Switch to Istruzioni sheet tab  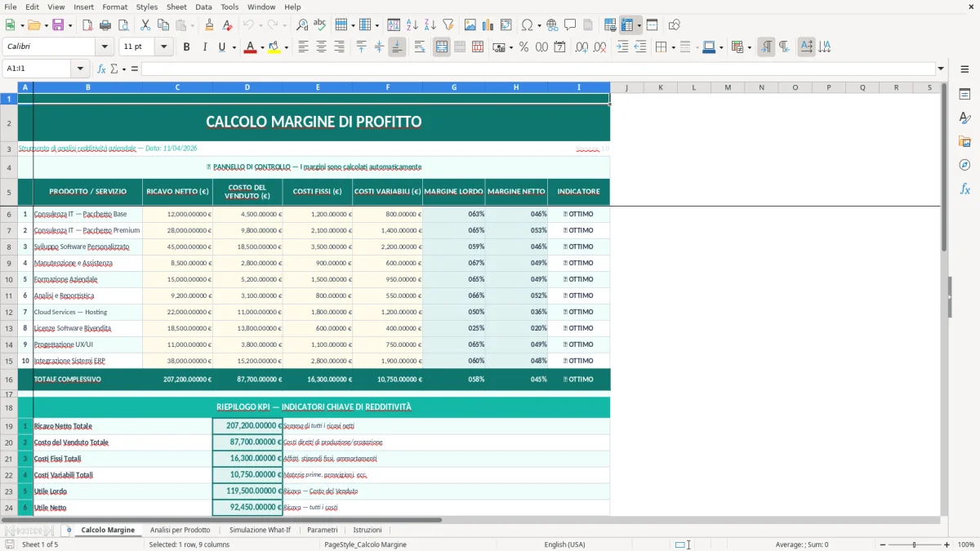(367, 530)
